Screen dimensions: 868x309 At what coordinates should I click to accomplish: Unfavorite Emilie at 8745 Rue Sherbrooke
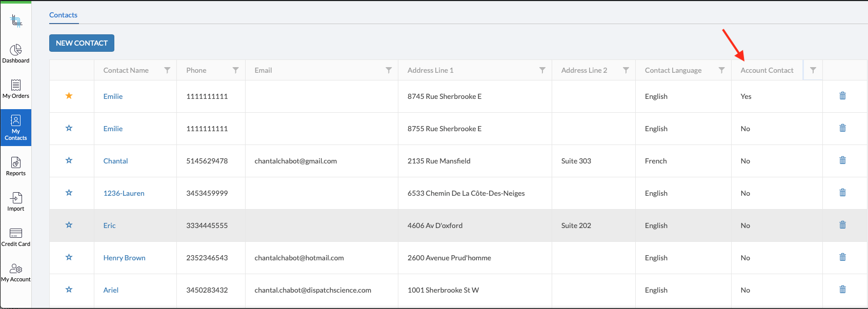click(69, 96)
